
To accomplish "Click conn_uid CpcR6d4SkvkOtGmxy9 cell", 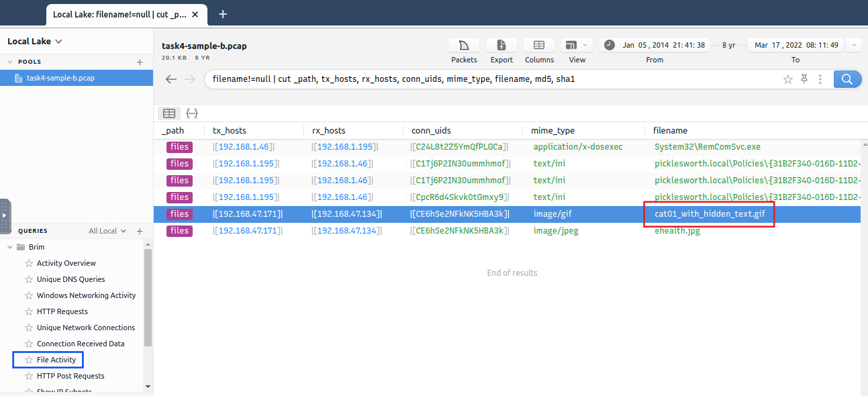I will tap(460, 197).
